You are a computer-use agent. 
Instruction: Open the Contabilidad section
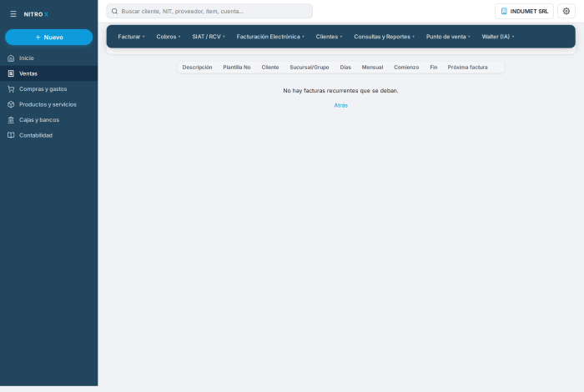coord(48,135)
